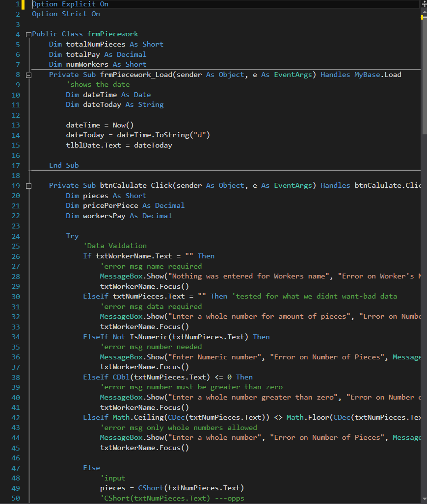Screen dimensions: 427x504
Task: Click 'Enter Numeric number' string
Action: point(214,357)
